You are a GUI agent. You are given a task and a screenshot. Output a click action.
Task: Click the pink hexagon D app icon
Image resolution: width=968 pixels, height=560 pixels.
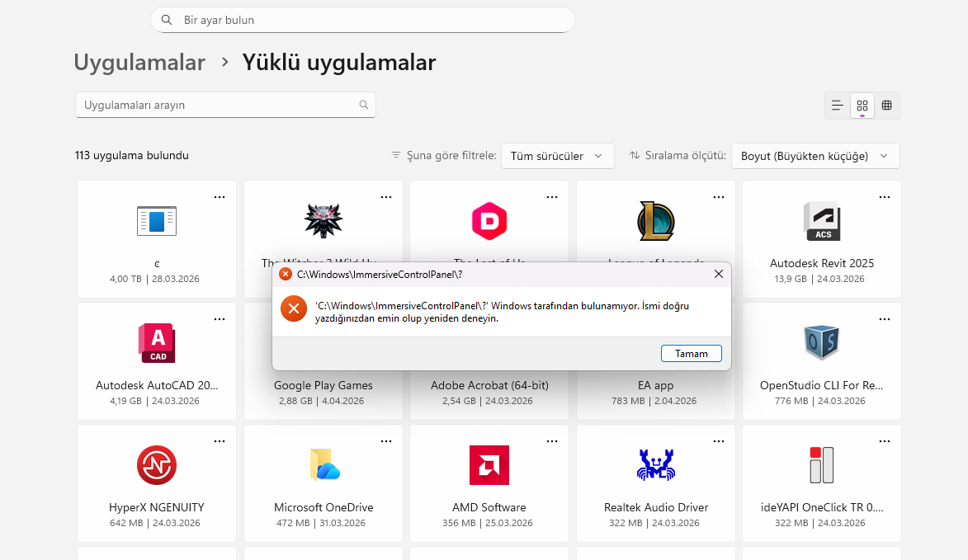[489, 221]
